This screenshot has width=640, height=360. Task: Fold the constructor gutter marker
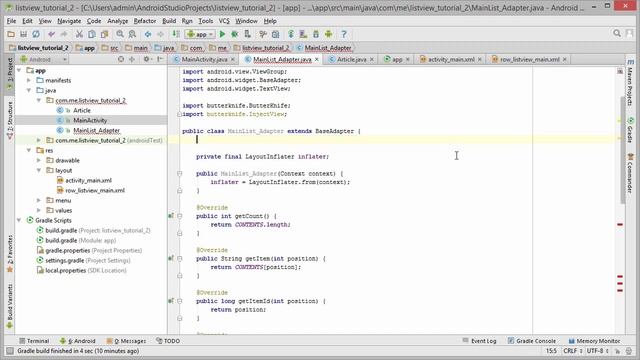(180, 173)
